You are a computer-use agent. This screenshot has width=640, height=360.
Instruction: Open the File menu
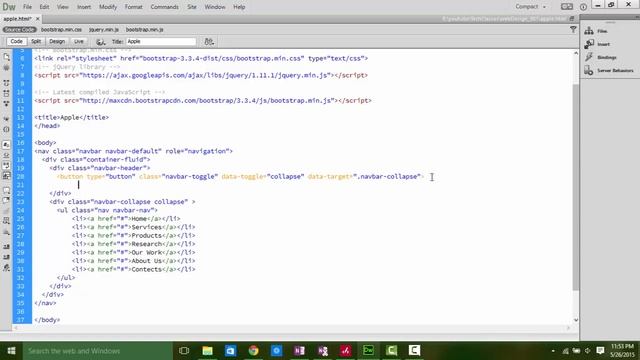pyautogui.click(x=27, y=7)
